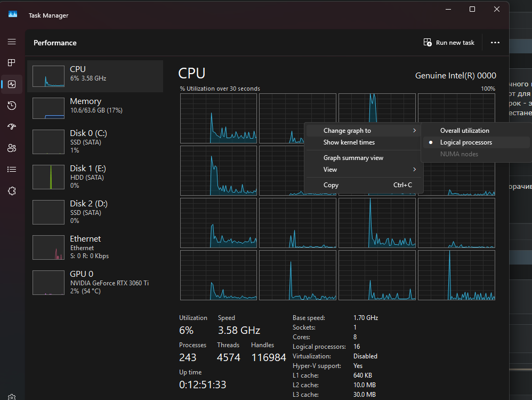This screenshot has height=400, width=532.
Task: Select the Ethernet performance entry
Action: [95, 247]
